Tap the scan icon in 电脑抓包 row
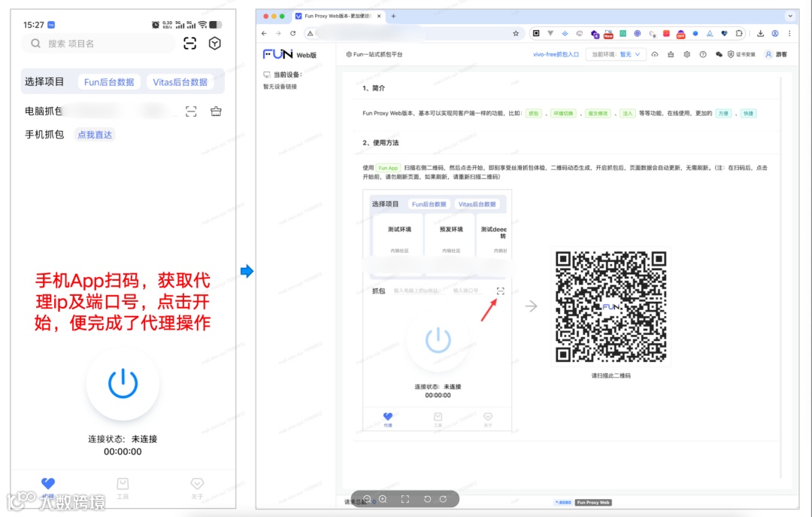 click(191, 111)
